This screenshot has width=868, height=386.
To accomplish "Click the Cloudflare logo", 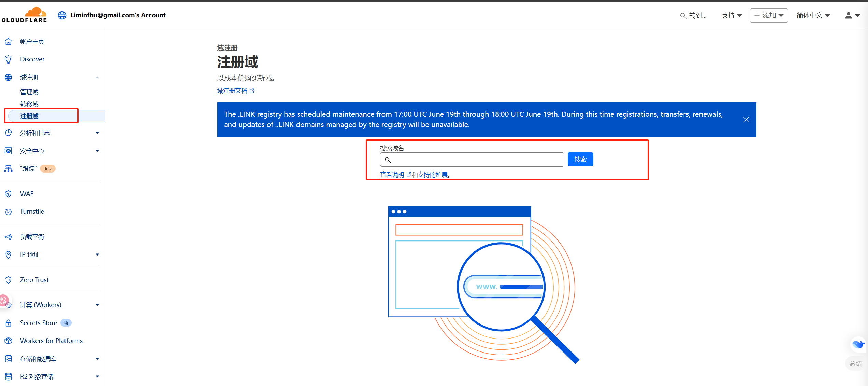I will 24,15.
